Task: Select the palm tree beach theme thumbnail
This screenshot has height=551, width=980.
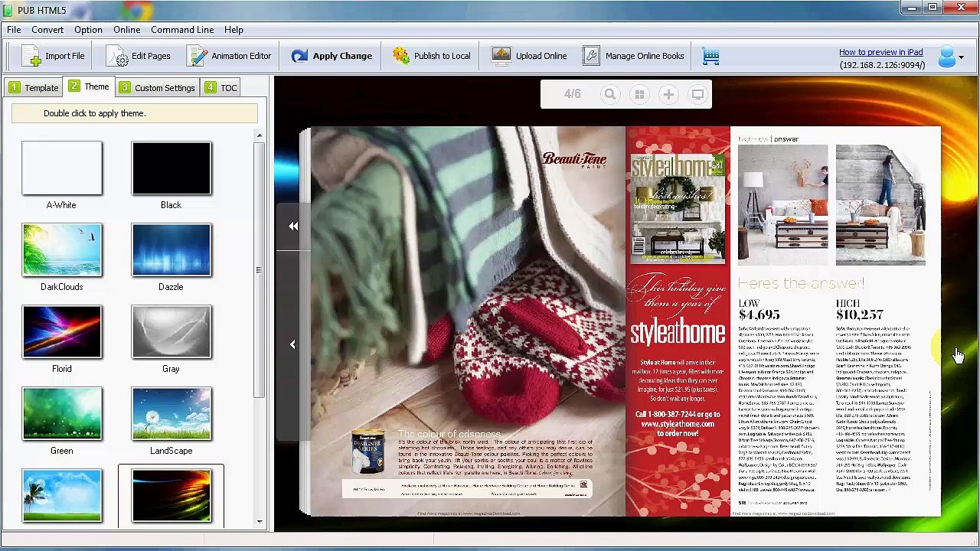Action: click(61, 495)
